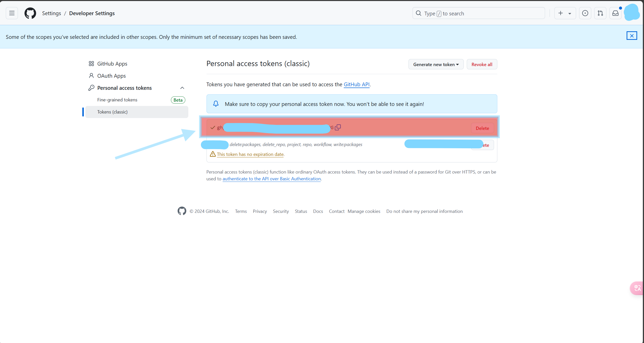Viewport: 644px width, 343px height.
Task: Open OAuth Apps in sidebar
Action: (111, 76)
